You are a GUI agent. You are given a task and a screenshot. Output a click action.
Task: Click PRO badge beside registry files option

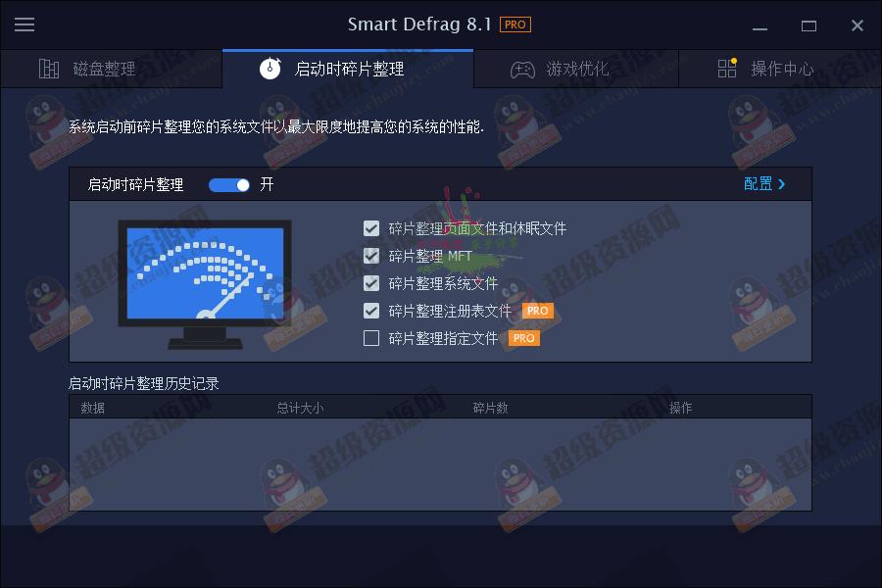pyautogui.click(x=538, y=311)
